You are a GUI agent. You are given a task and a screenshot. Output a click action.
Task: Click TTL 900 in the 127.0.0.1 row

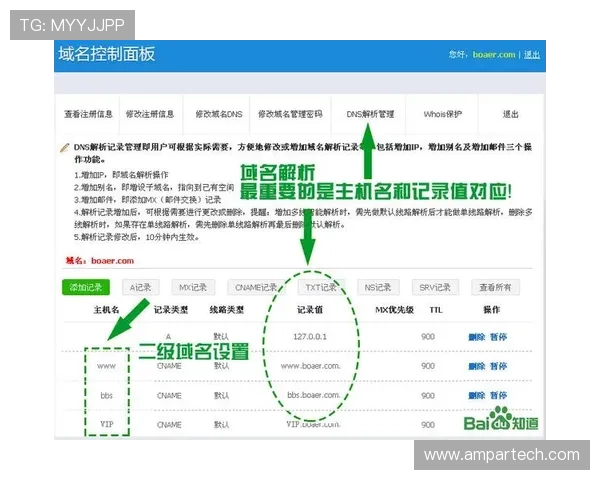428,337
